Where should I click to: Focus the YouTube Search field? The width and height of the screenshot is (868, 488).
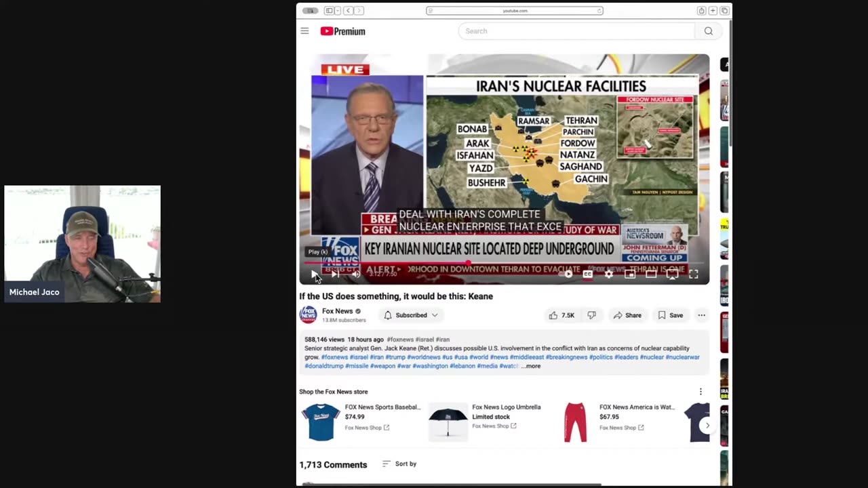coord(576,31)
